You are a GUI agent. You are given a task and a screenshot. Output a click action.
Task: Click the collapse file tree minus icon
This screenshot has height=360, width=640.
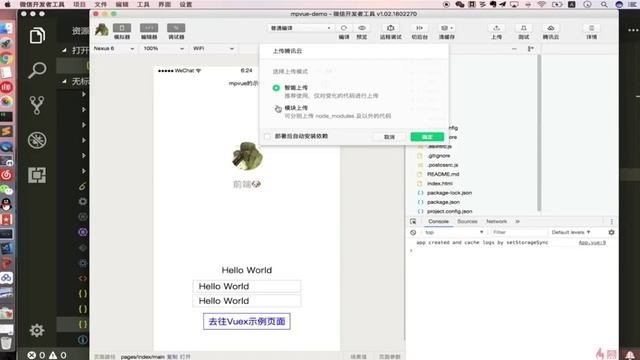(x=514, y=49)
